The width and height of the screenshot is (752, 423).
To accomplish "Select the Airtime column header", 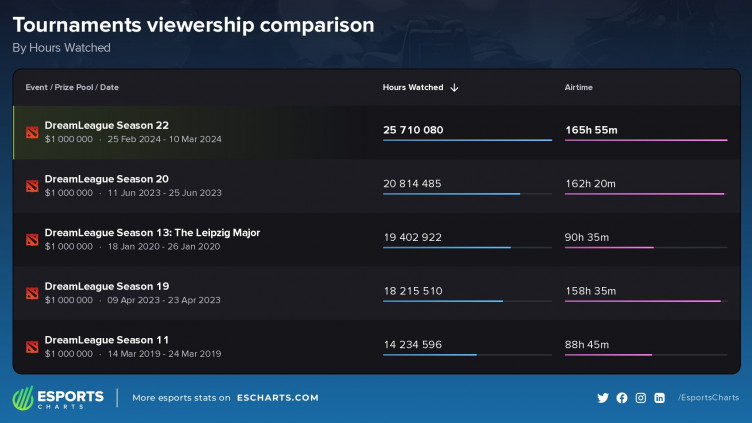I will click(x=578, y=88).
